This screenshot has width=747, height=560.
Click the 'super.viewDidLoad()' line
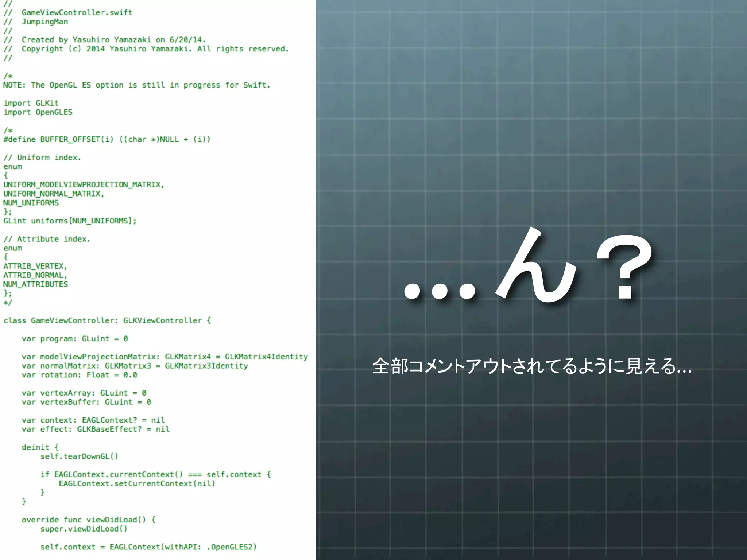click(x=84, y=529)
